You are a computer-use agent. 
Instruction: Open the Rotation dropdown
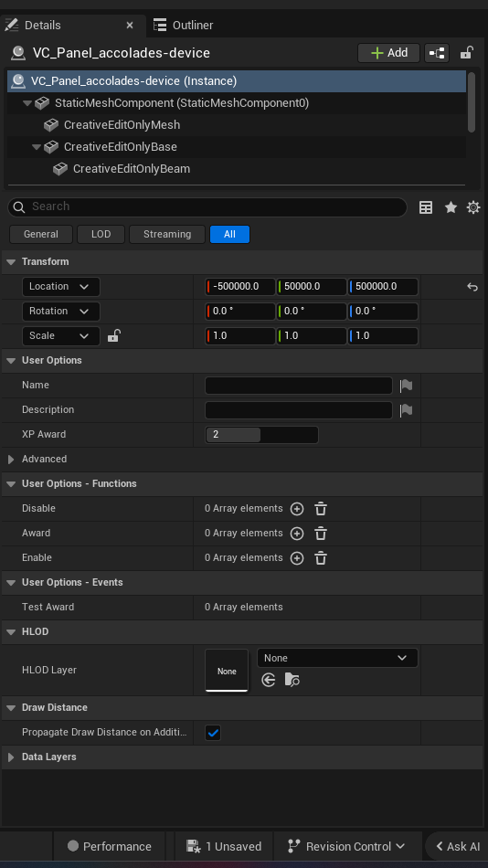(61, 311)
